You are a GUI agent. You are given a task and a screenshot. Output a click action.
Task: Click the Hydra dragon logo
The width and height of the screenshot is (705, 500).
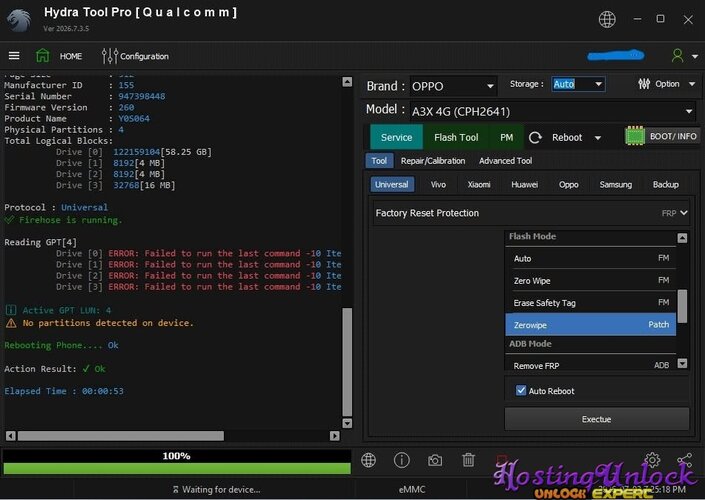19,20
